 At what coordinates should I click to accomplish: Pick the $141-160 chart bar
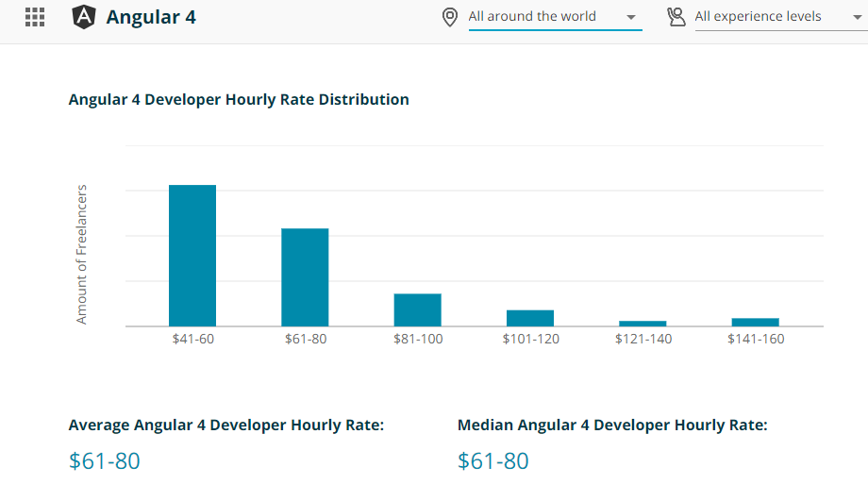coord(755,322)
